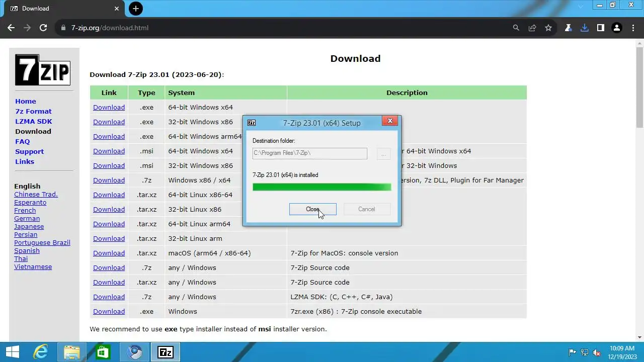Click the Destination folder path field

click(x=309, y=153)
